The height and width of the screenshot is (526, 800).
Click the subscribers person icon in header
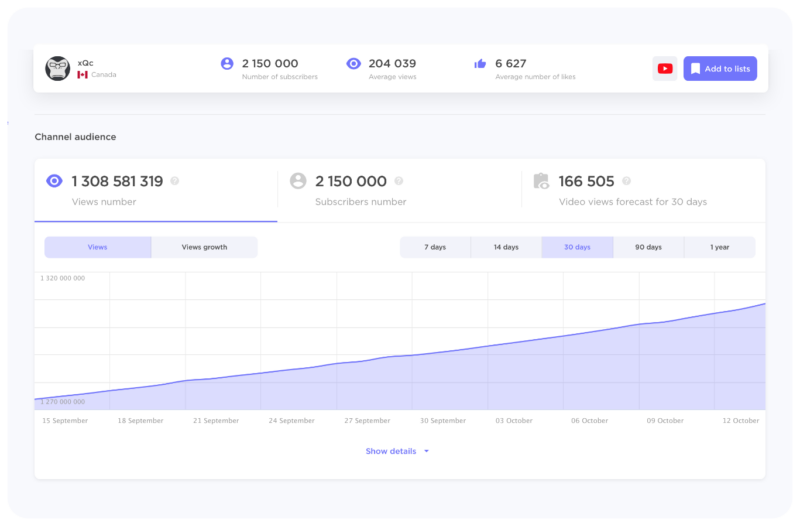click(x=227, y=63)
